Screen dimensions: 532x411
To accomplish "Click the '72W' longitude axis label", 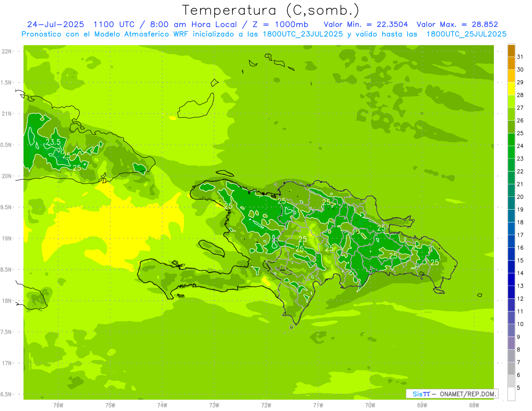I will (266, 405).
